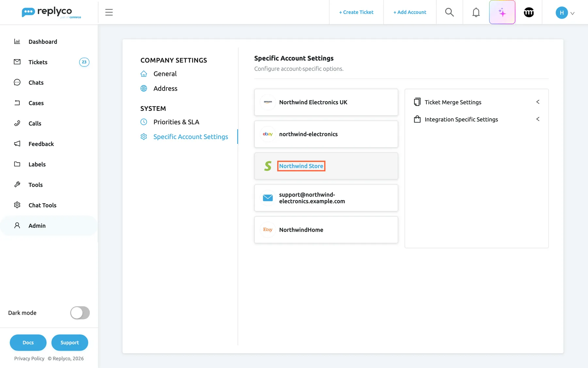Click the Admin person icon
588x368 pixels.
click(17, 225)
